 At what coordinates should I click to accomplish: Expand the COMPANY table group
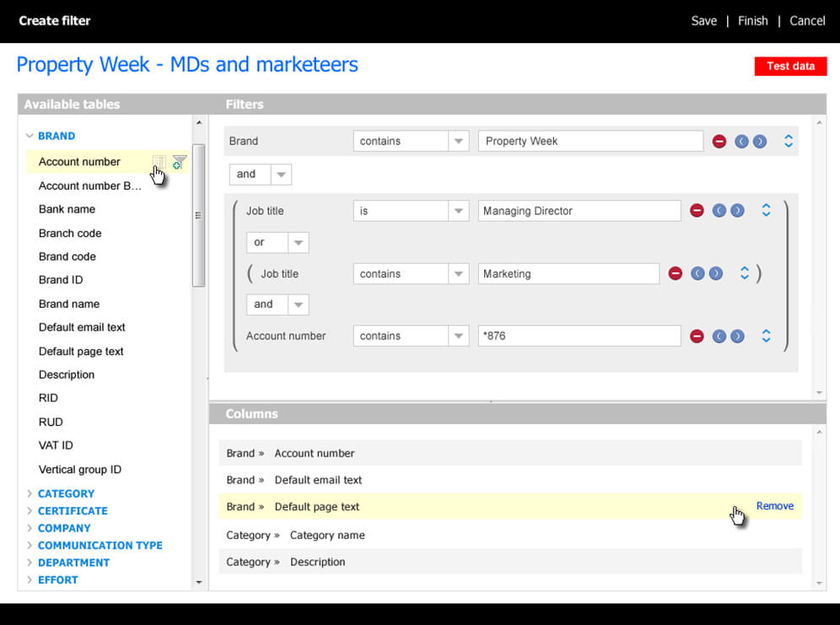pyautogui.click(x=30, y=528)
